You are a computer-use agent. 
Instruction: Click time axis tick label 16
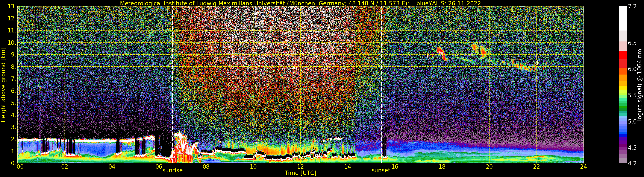(395, 167)
